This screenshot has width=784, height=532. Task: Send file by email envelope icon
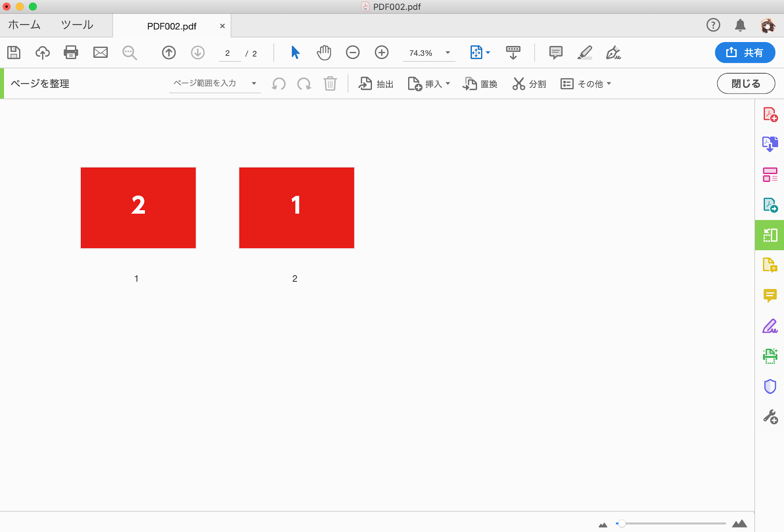(100, 52)
